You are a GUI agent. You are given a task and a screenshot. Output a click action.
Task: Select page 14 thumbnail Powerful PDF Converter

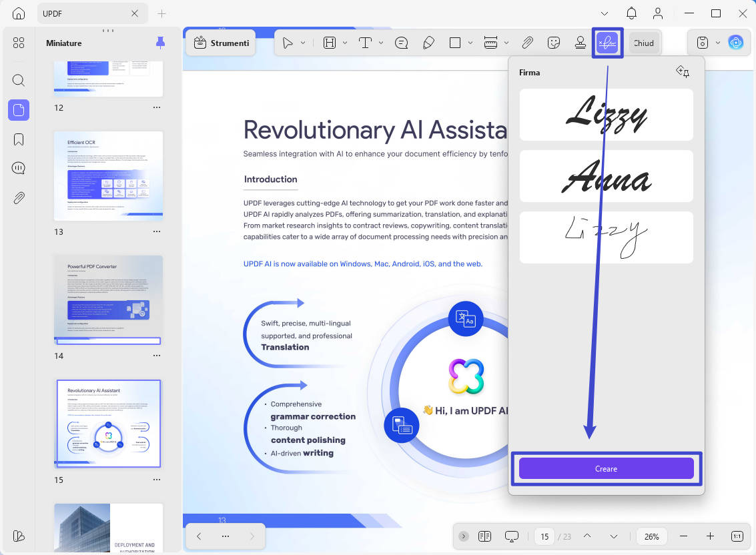tap(109, 300)
